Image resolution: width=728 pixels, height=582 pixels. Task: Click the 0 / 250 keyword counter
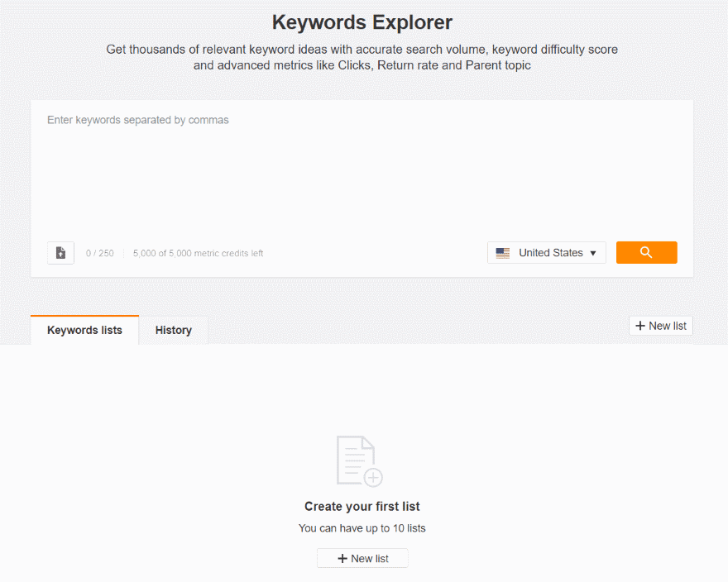(x=100, y=253)
